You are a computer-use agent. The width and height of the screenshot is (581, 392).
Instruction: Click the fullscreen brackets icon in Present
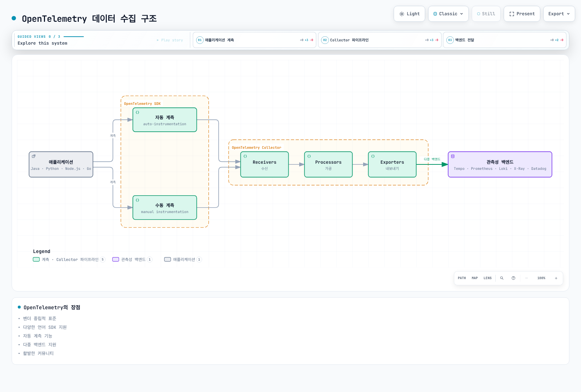pos(512,14)
